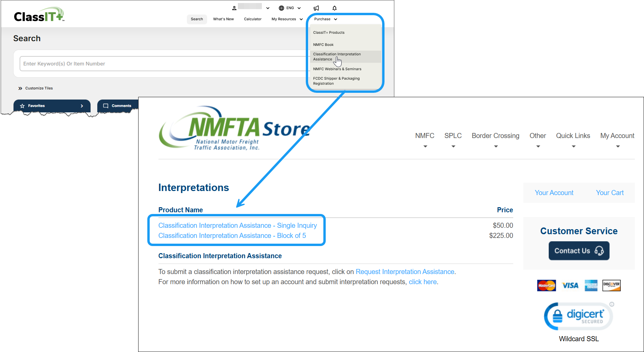Click the Customize Tiles chevron icon
This screenshot has height=352, width=644.
[x=20, y=88]
